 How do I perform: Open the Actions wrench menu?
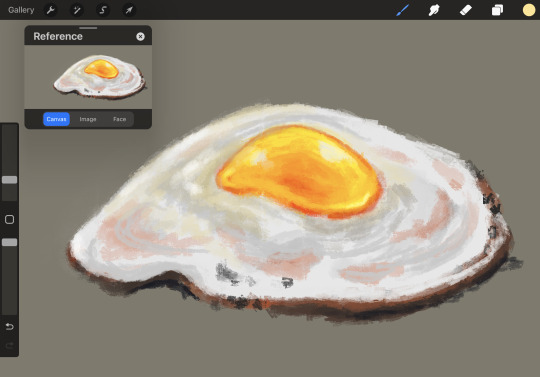click(50, 10)
